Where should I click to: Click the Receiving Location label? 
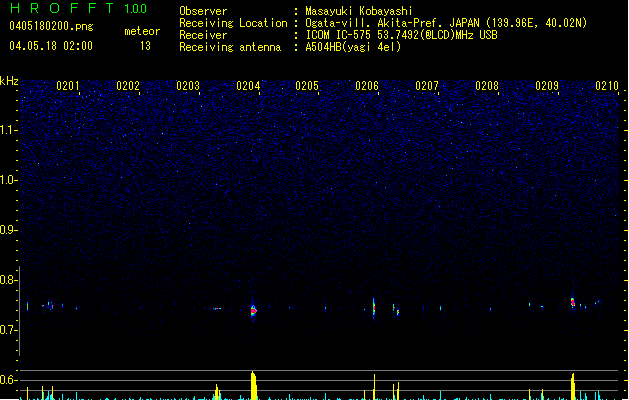pyautogui.click(x=233, y=23)
